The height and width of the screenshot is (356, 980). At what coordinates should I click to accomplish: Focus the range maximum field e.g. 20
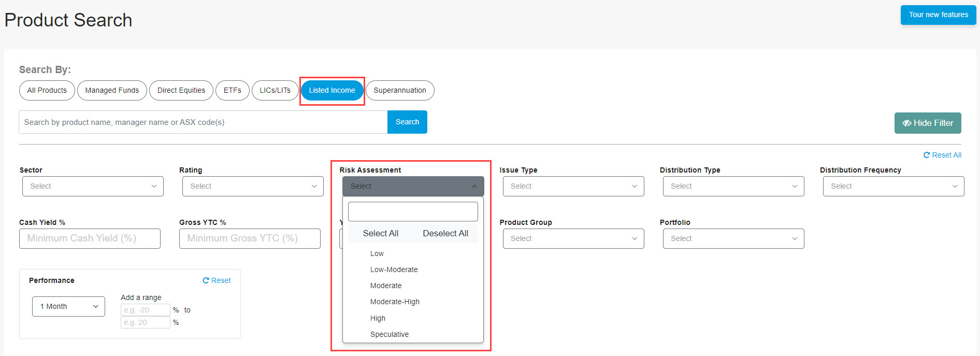pos(146,322)
